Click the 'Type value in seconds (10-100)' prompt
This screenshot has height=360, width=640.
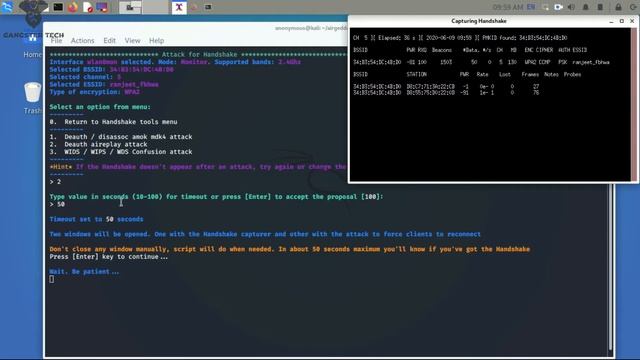pos(216,197)
